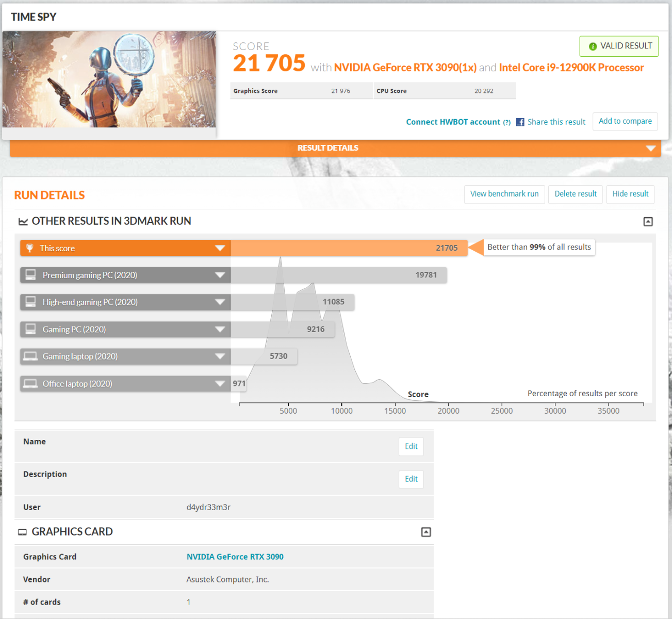
Task: Click the Percentage of results per score label
Action: (582, 394)
